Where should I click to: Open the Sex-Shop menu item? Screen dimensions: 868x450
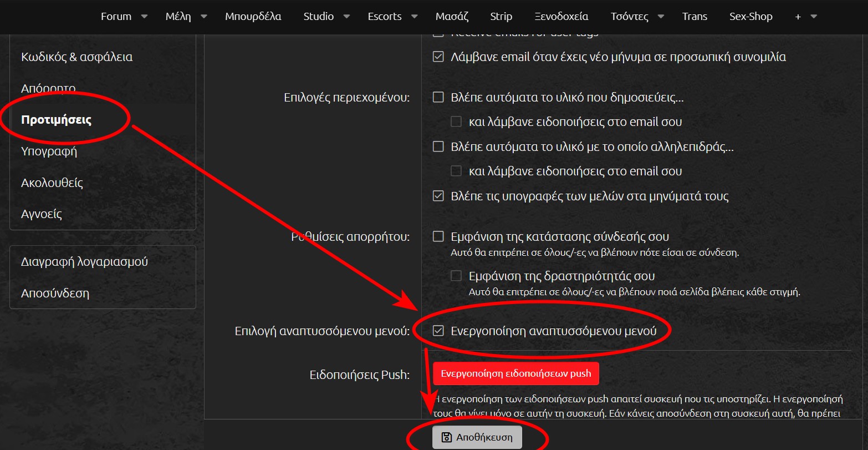(x=751, y=17)
